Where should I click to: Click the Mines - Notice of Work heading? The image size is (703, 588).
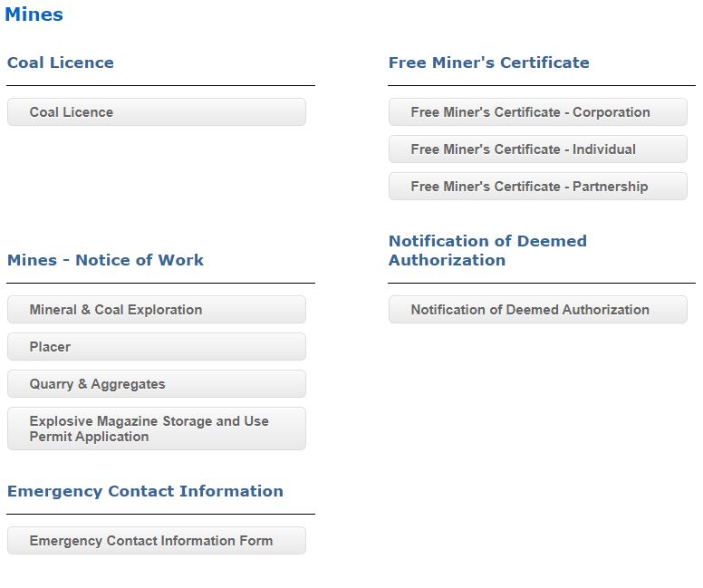click(x=105, y=260)
